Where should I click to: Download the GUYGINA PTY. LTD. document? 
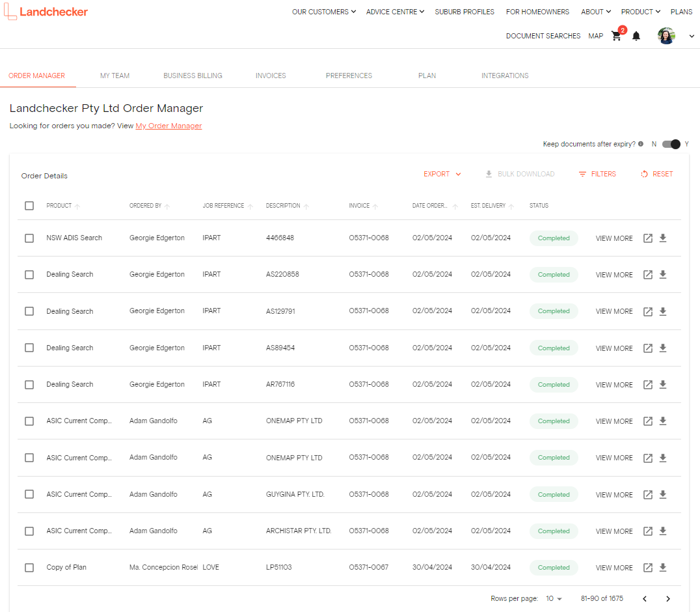[663, 495]
